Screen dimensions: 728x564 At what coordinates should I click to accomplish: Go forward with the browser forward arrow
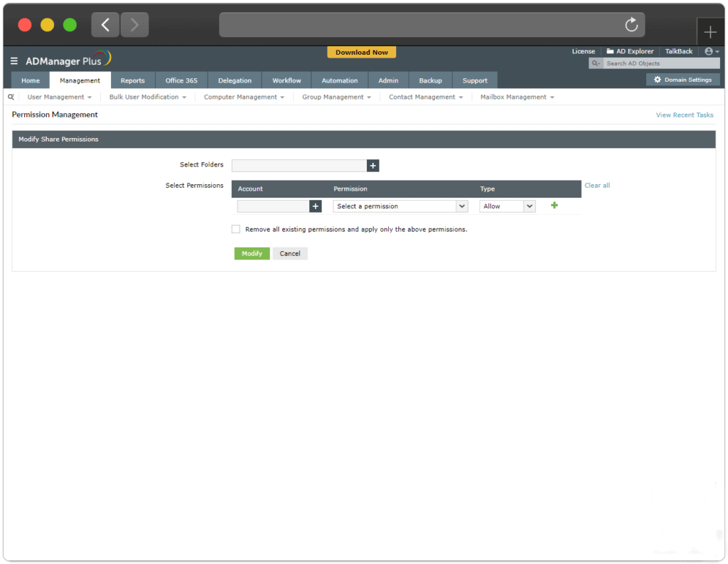click(x=134, y=25)
